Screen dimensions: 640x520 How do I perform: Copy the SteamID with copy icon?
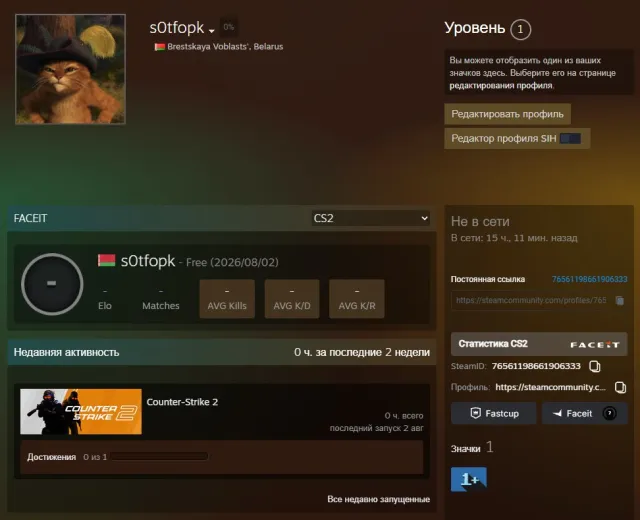[595, 366]
